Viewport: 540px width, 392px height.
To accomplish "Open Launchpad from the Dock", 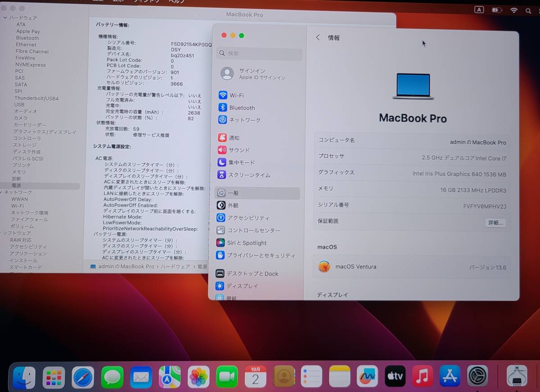I will [54, 377].
